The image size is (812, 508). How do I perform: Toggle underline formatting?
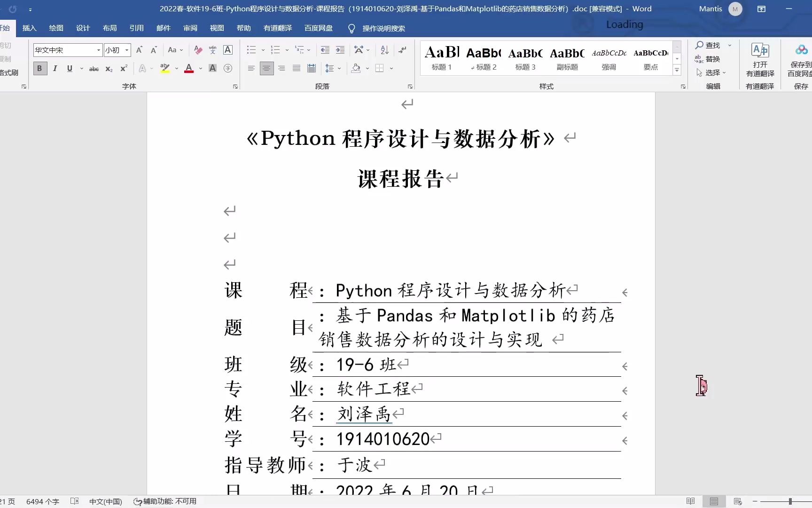70,69
